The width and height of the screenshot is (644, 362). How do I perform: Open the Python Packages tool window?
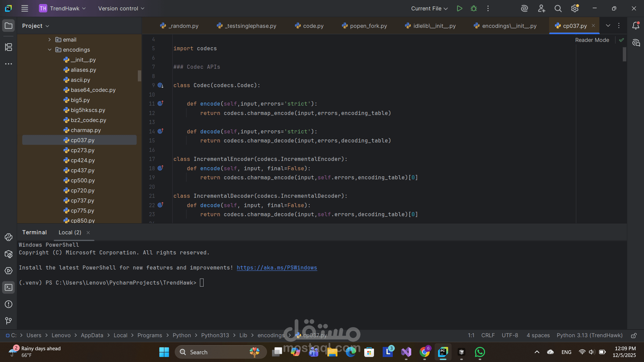(x=8, y=254)
